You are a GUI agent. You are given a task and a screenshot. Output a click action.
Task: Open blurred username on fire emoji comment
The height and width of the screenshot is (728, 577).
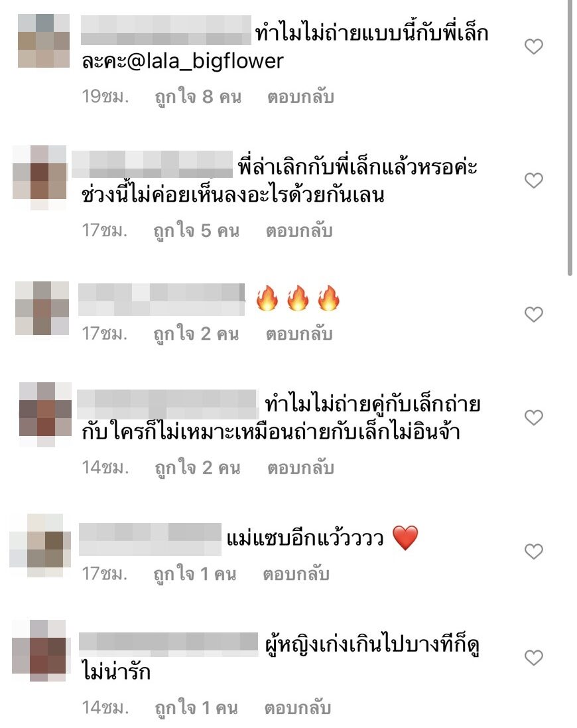click(161, 299)
